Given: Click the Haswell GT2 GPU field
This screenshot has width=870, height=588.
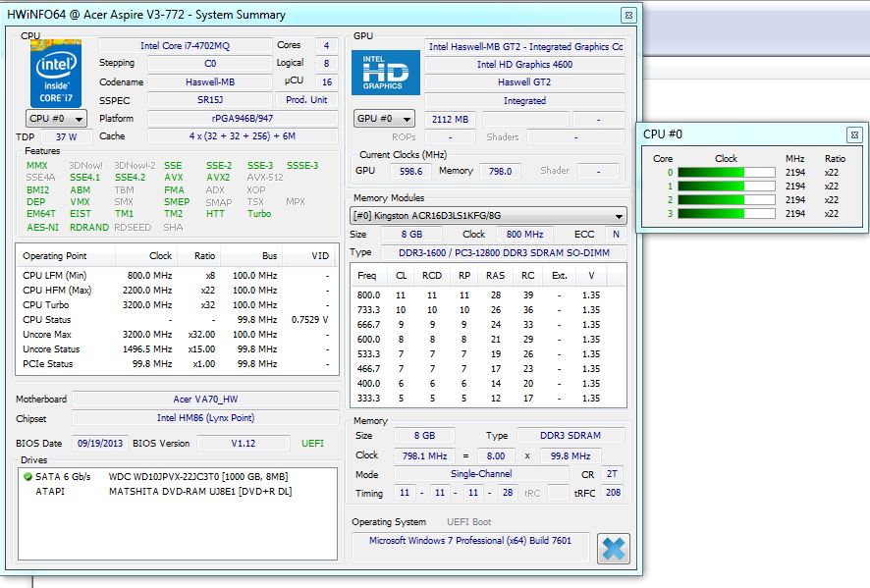Looking at the screenshot, I should click(x=525, y=82).
